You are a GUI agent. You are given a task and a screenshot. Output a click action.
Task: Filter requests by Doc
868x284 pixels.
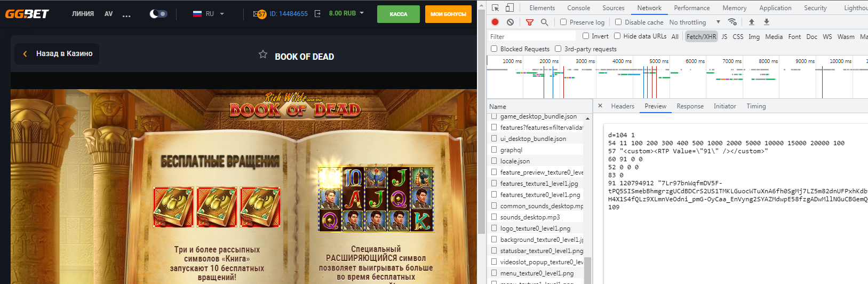[811, 36]
